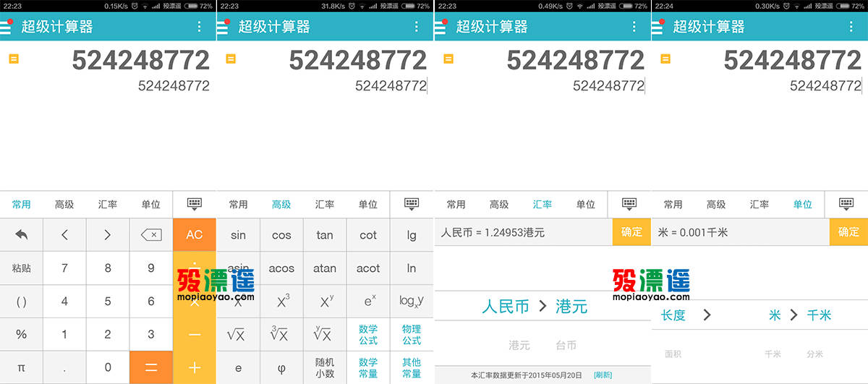Viewport: 868px width, 384px height.
Task: Tap the percent % key
Action: tap(21, 335)
